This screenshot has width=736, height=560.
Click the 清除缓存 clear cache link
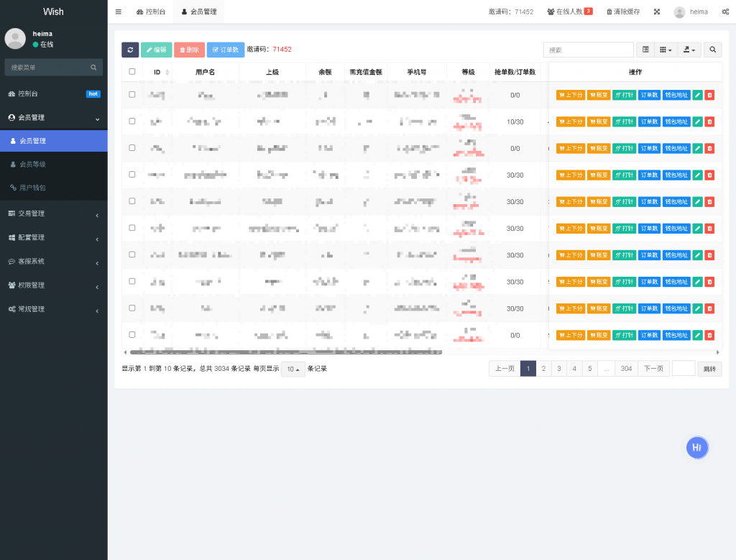tap(622, 12)
